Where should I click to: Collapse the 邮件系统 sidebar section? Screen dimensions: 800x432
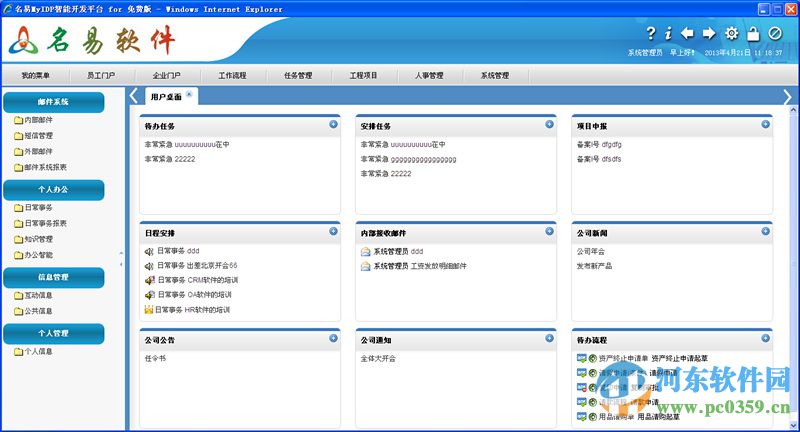coord(54,102)
